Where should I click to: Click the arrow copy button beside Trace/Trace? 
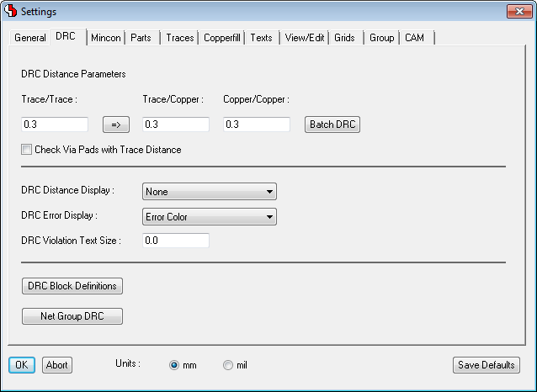point(115,124)
